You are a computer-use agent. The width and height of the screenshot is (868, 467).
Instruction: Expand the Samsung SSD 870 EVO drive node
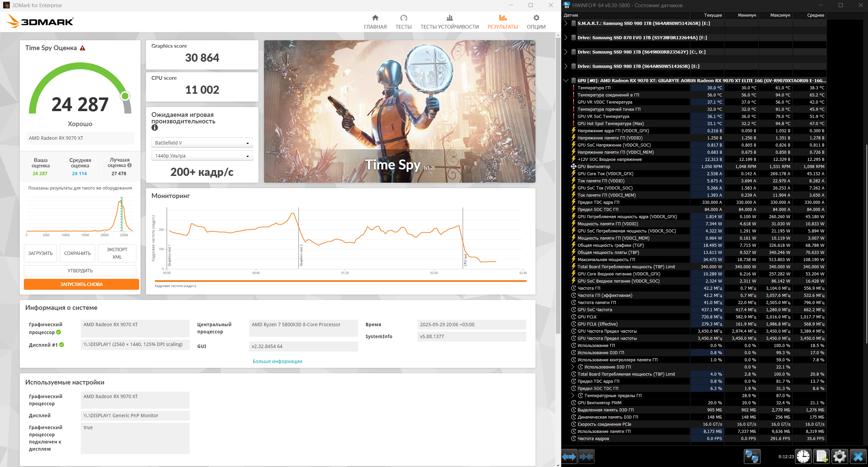coord(566,38)
